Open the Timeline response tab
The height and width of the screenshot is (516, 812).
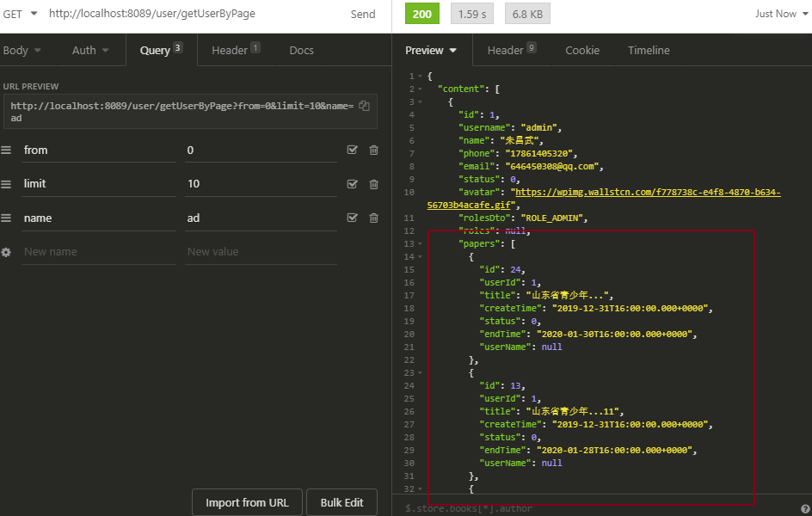click(648, 51)
